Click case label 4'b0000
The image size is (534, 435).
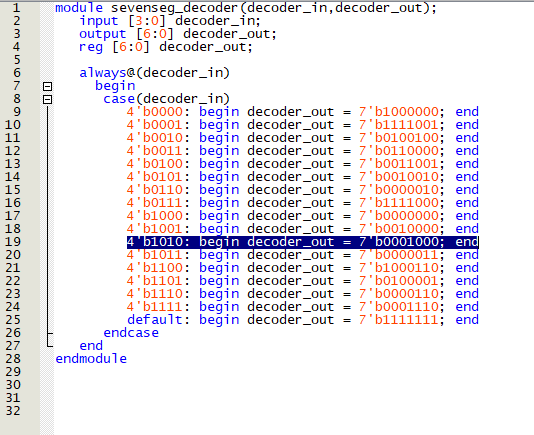[155, 112]
